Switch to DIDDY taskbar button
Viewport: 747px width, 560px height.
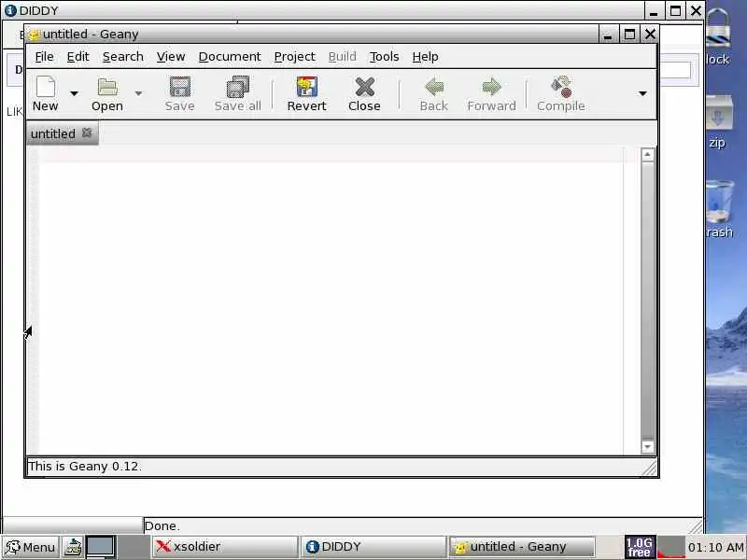[373, 547]
